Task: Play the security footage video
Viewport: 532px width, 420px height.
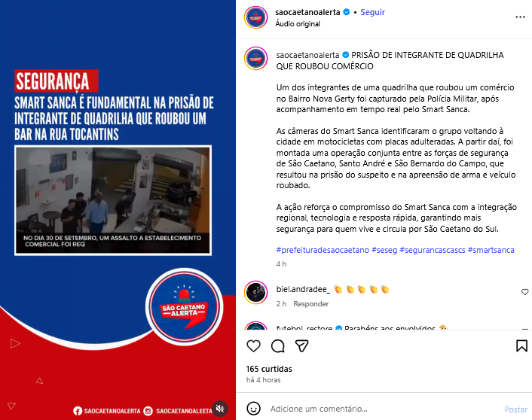Action: tap(113, 200)
